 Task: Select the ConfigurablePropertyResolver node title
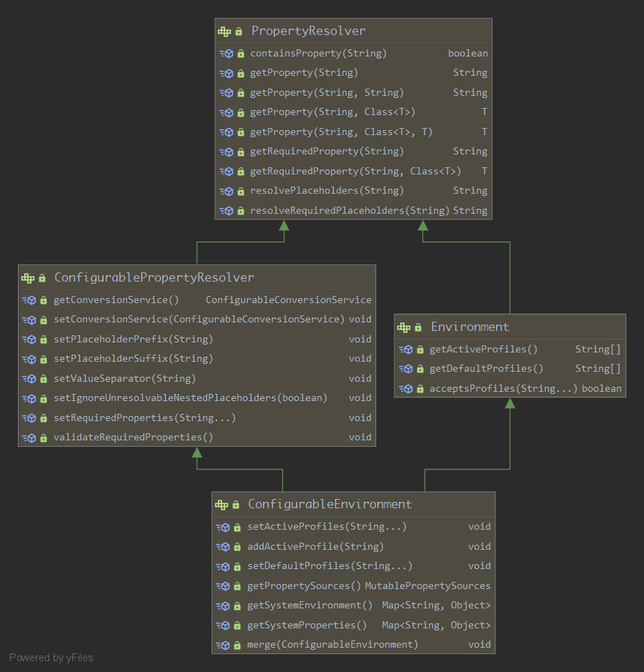point(154,277)
